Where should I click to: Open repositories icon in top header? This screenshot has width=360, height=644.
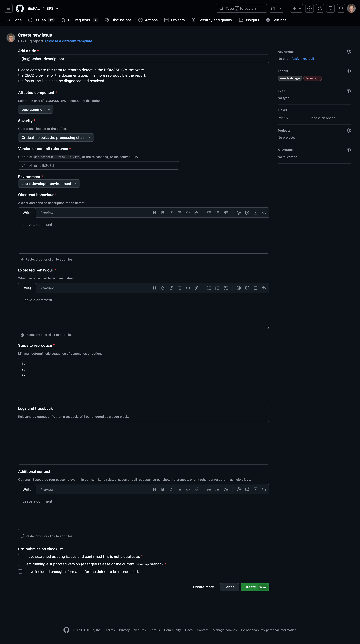tap(330, 8)
